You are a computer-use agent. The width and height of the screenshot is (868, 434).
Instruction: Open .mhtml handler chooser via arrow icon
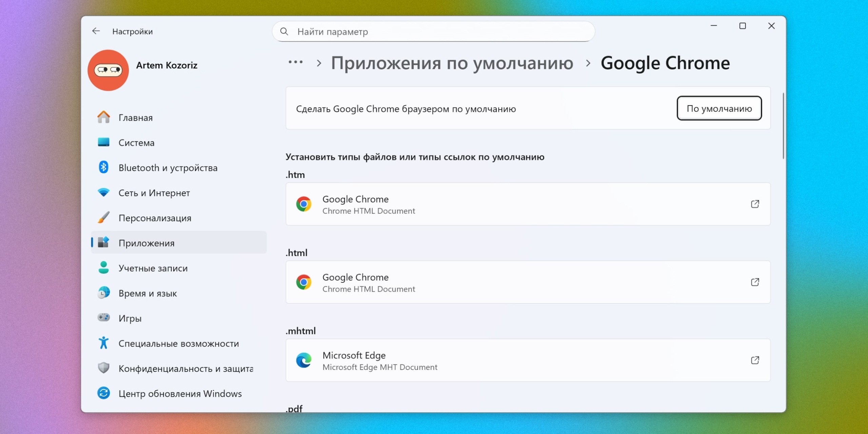[x=755, y=360]
